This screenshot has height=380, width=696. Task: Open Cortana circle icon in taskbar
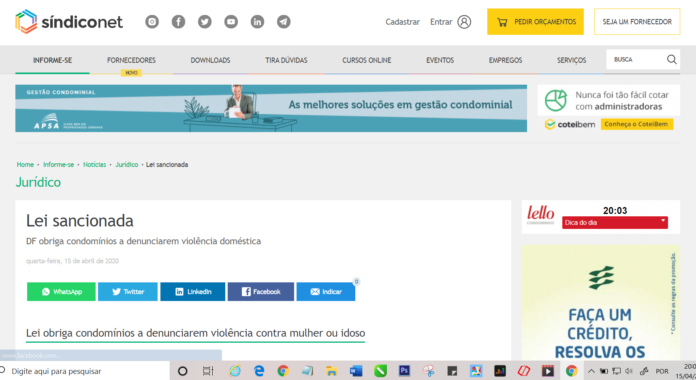182,371
